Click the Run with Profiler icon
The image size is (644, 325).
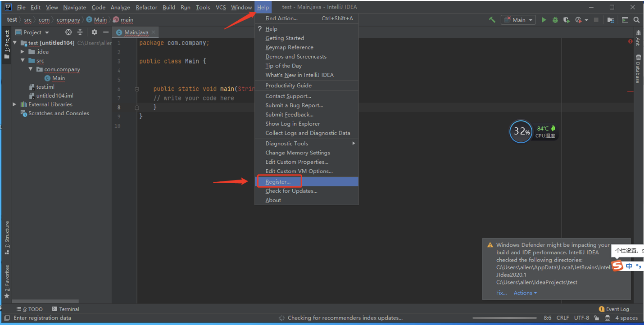click(578, 20)
